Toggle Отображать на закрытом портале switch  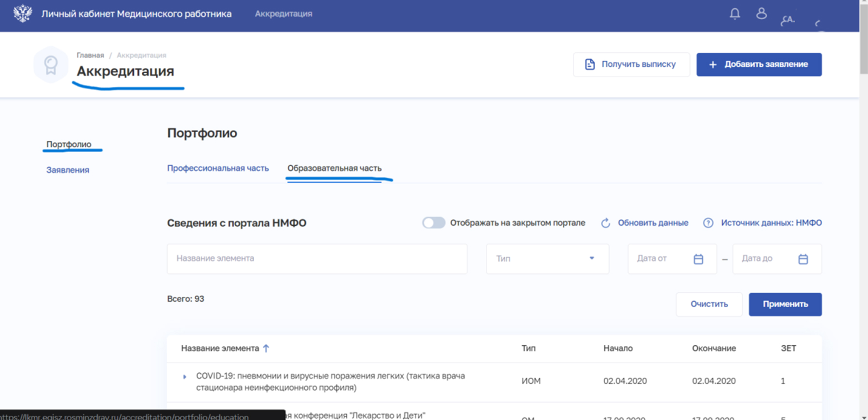tap(434, 223)
